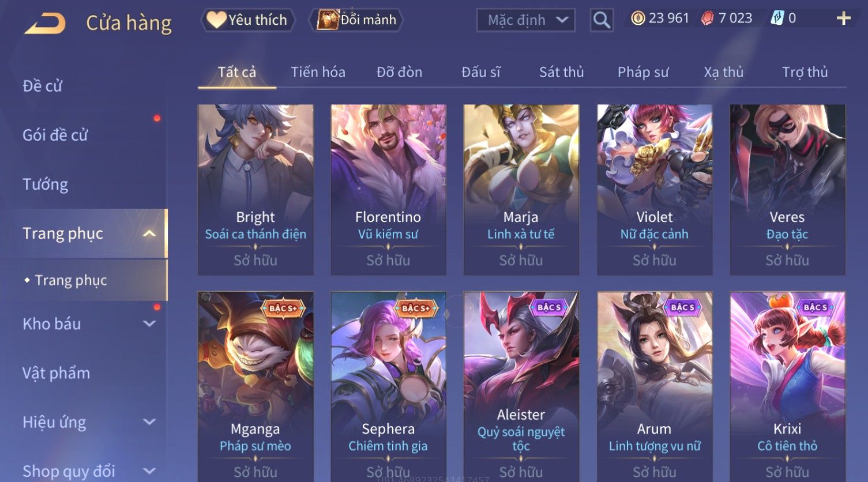Image resolution: width=868 pixels, height=482 pixels.
Task: Open Gói đề cử sidebar item
Action: pos(55,135)
